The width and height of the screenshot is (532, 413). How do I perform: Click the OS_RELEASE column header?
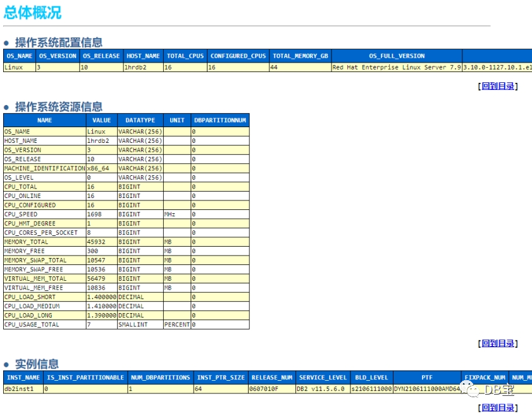coord(101,56)
